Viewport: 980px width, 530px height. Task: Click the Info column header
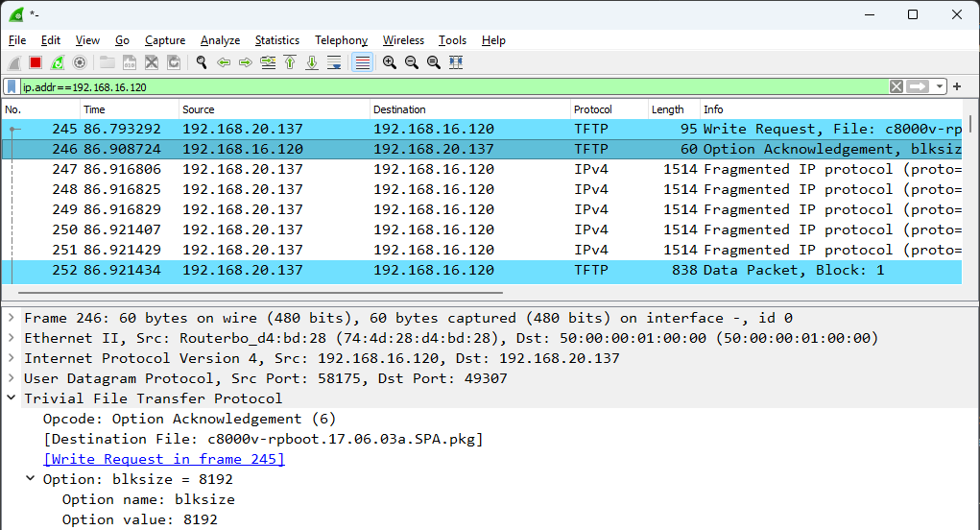click(831, 109)
